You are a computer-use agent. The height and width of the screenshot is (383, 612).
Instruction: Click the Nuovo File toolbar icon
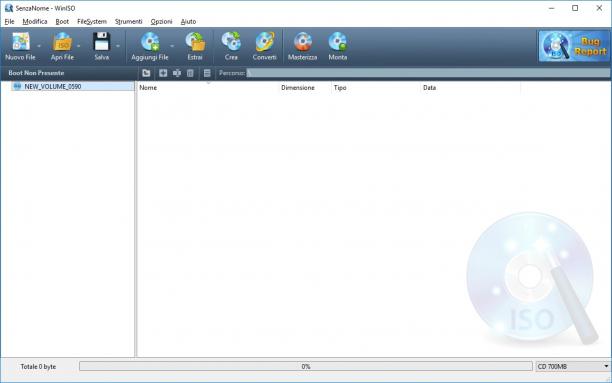pos(20,42)
